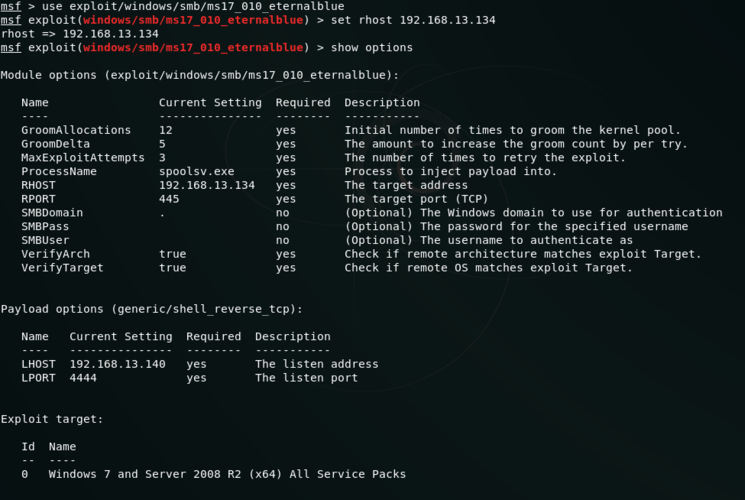Image resolution: width=745 pixels, height=500 pixels.
Task: Select the 'RPORT' option name
Action: pos(38,199)
